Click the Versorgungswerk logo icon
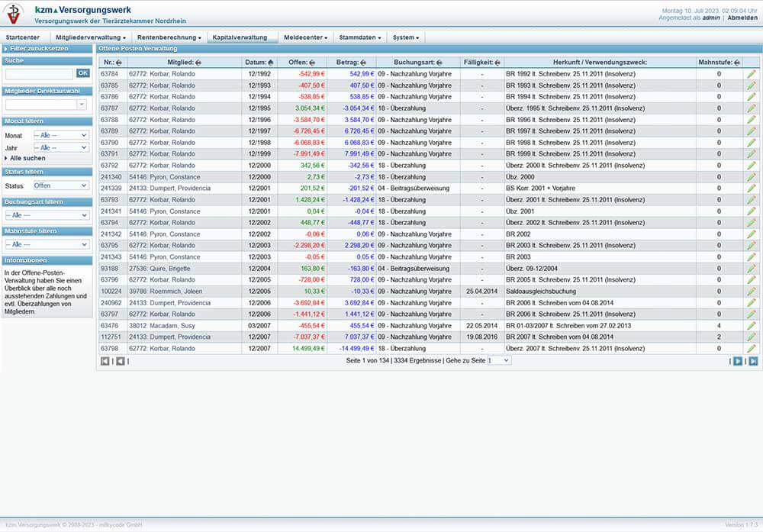This screenshot has width=763, height=532. tap(14, 14)
